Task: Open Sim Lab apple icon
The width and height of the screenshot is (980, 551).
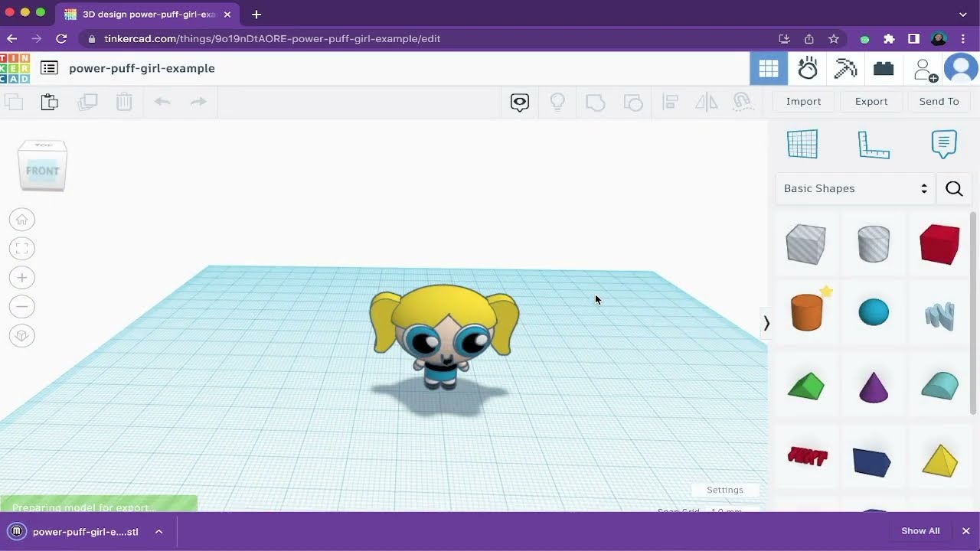Action: tap(808, 69)
